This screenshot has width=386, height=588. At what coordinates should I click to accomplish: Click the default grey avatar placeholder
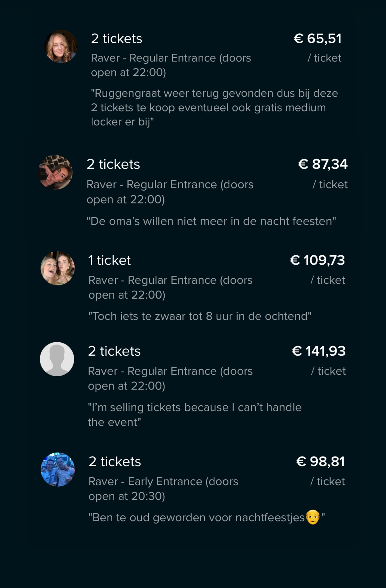point(57,359)
